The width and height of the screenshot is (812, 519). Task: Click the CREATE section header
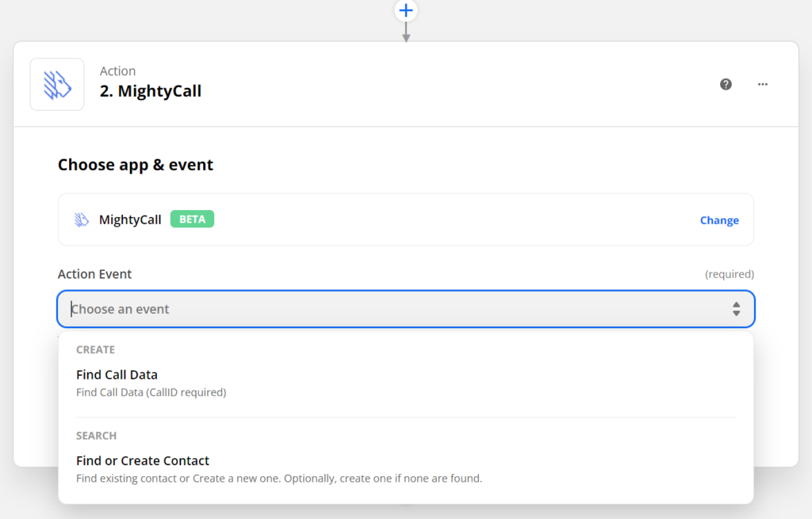coord(95,349)
